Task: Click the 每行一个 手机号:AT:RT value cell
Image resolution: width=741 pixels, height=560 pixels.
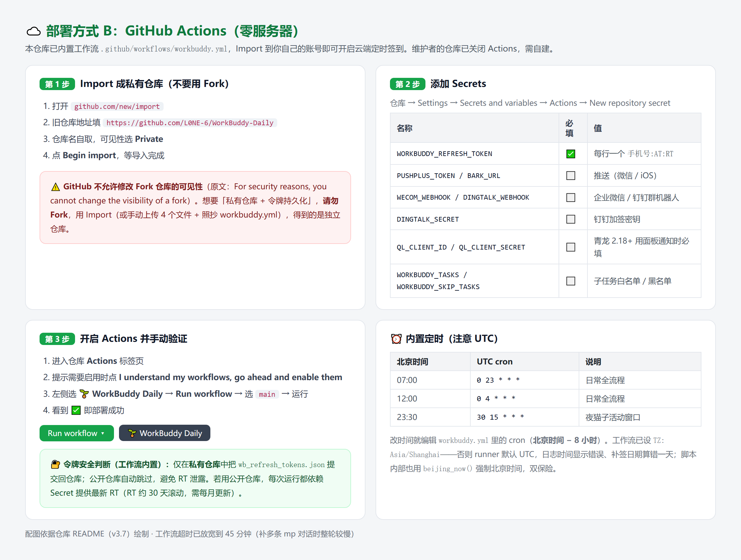Action: pyautogui.click(x=644, y=154)
